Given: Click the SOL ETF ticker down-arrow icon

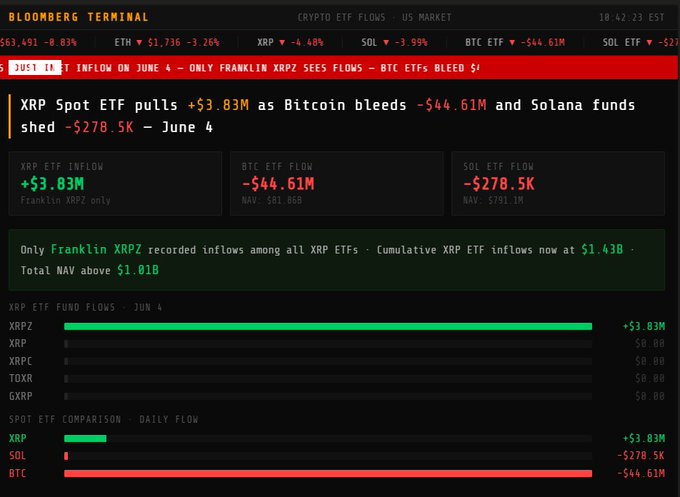Looking at the screenshot, I should 649,43.
